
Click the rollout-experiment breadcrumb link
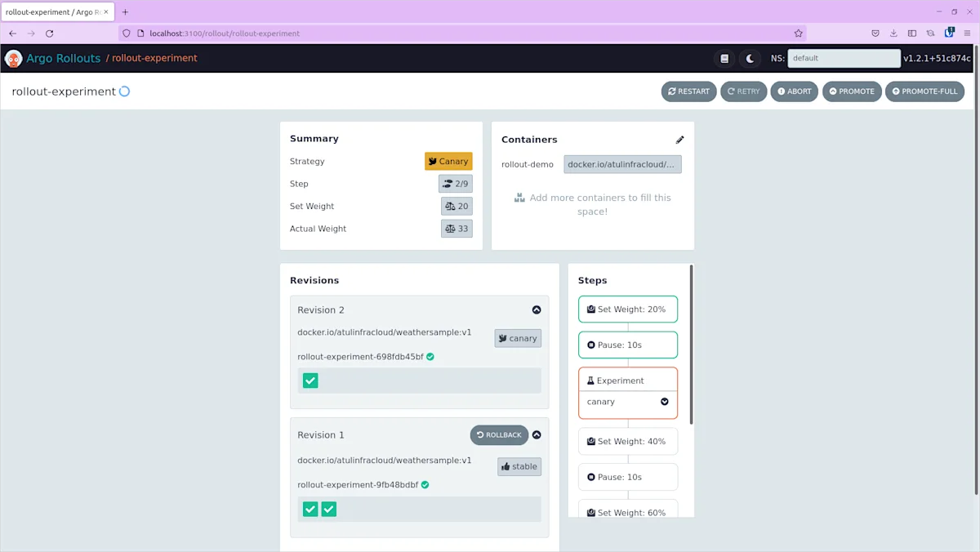[154, 58]
